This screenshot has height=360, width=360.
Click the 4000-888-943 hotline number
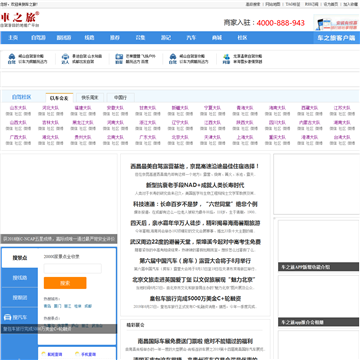pos(281,23)
